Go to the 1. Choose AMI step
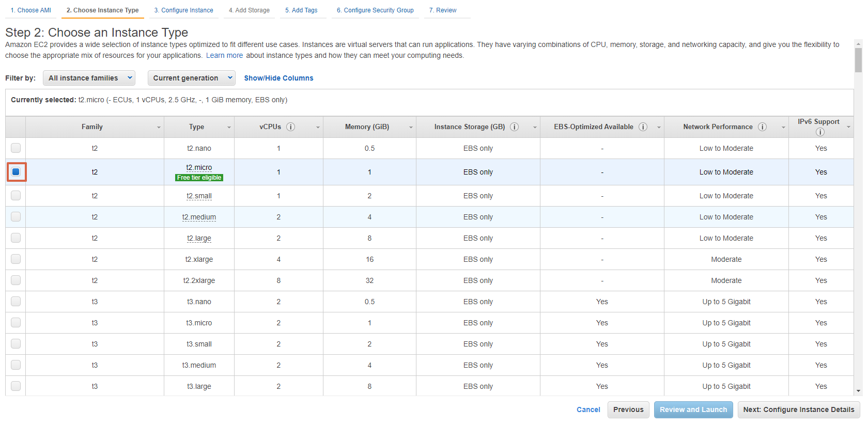This screenshot has width=868, height=425. click(x=31, y=10)
